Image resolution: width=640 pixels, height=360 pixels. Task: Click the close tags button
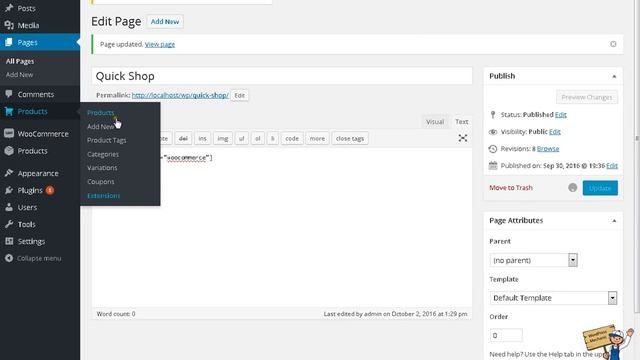[350, 139]
